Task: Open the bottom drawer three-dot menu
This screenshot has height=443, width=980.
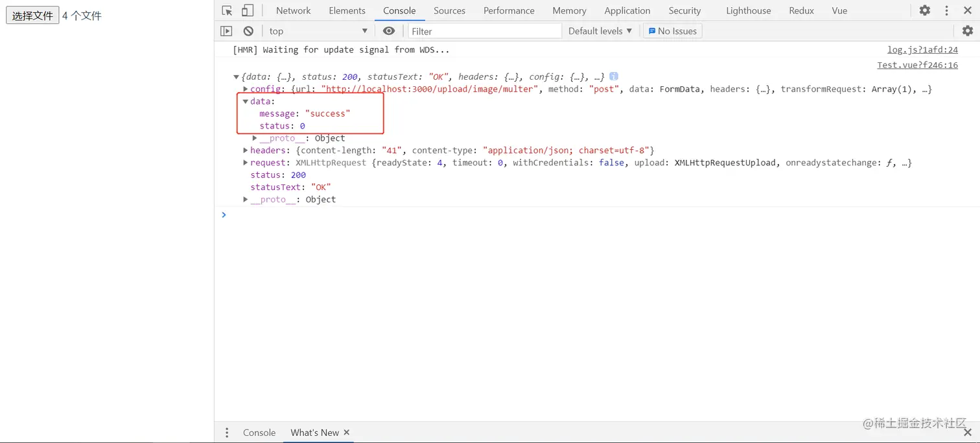Action: click(x=227, y=433)
